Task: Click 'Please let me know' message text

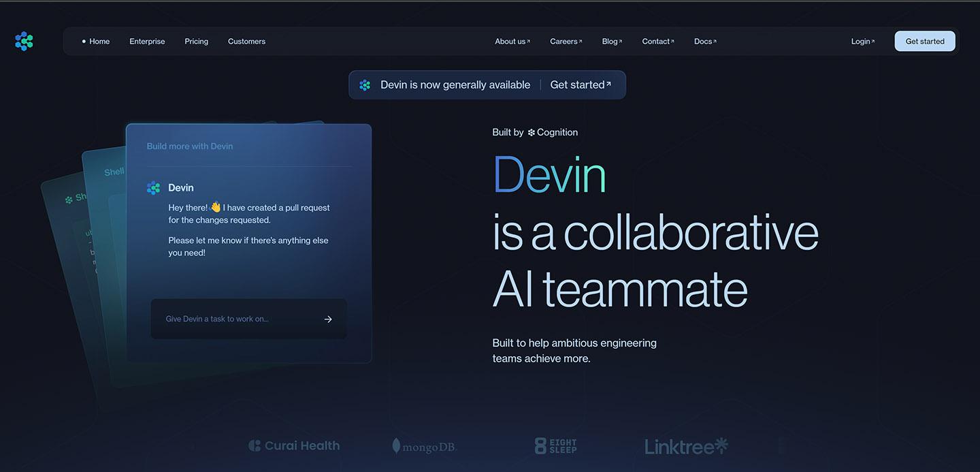Action: tap(248, 246)
